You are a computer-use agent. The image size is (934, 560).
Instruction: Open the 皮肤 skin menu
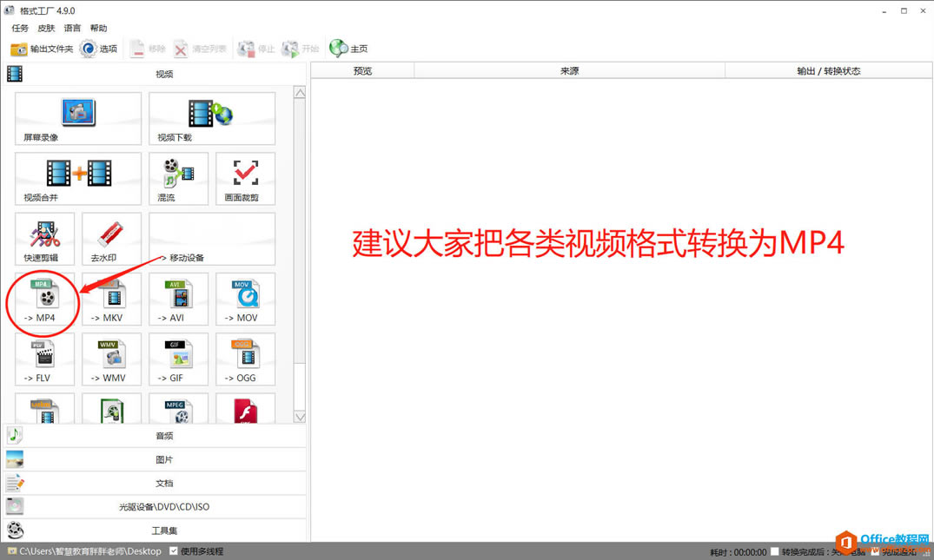[x=46, y=29]
